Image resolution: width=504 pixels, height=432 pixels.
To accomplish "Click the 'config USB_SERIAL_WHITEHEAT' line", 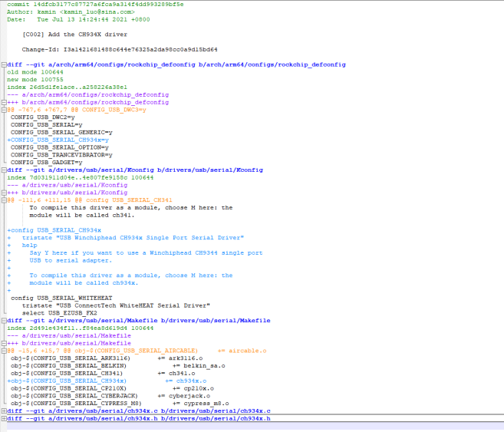I will click(x=61, y=298).
